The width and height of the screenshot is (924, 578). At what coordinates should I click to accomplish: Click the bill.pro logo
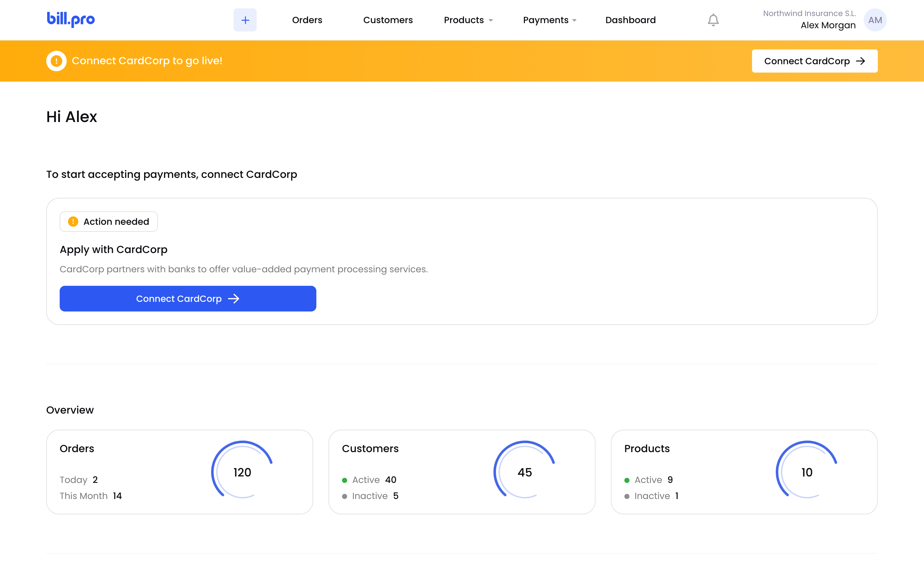[x=71, y=20]
